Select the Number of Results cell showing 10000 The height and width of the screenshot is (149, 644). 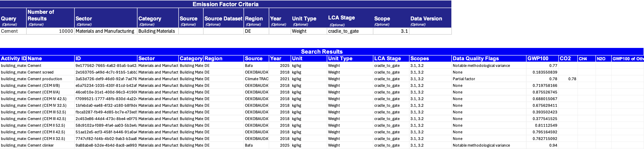pyautogui.click(x=50, y=31)
